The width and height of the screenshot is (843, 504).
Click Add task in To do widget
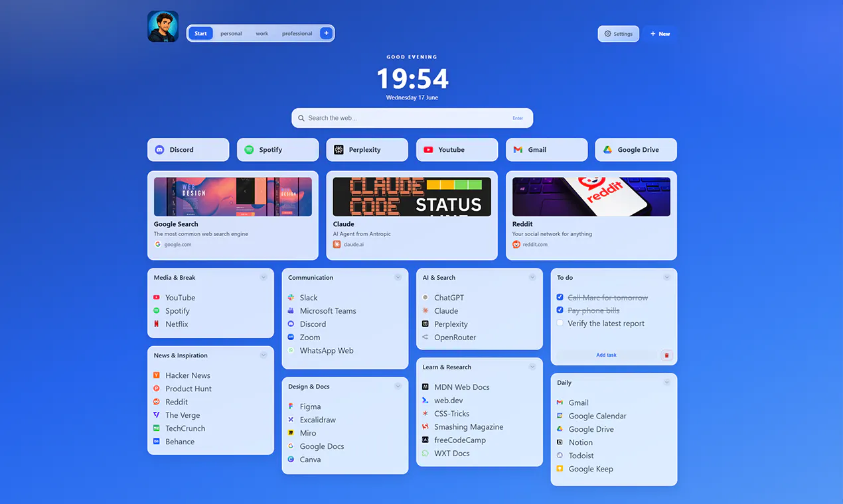click(606, 355)
